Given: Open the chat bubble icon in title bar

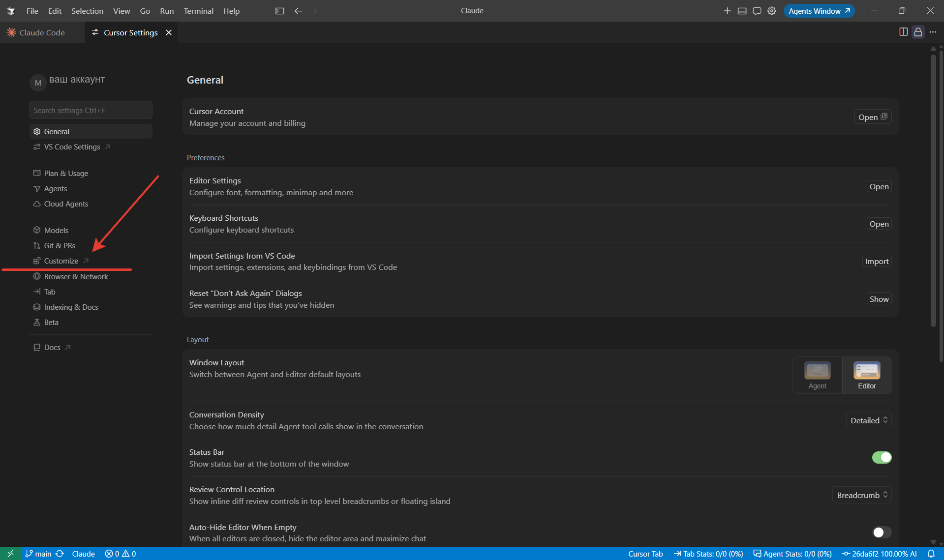Looking at the screenshot, I should coord(757,11).
